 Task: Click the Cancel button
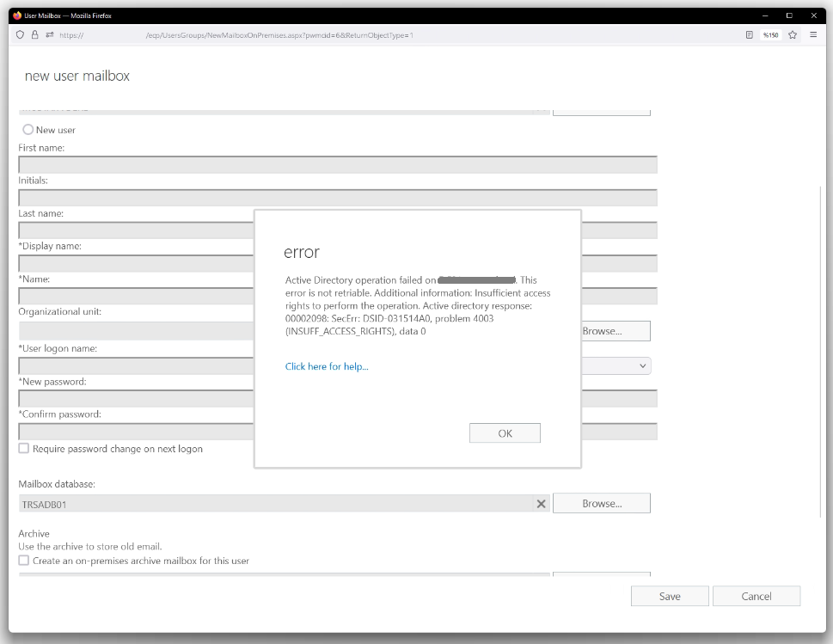(756, 596)
